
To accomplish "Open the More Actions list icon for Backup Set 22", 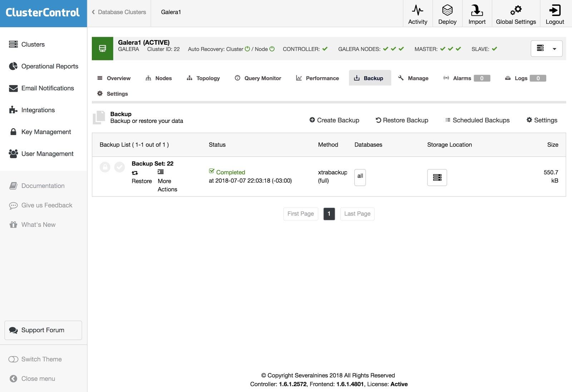I will [x=161, y=172].
